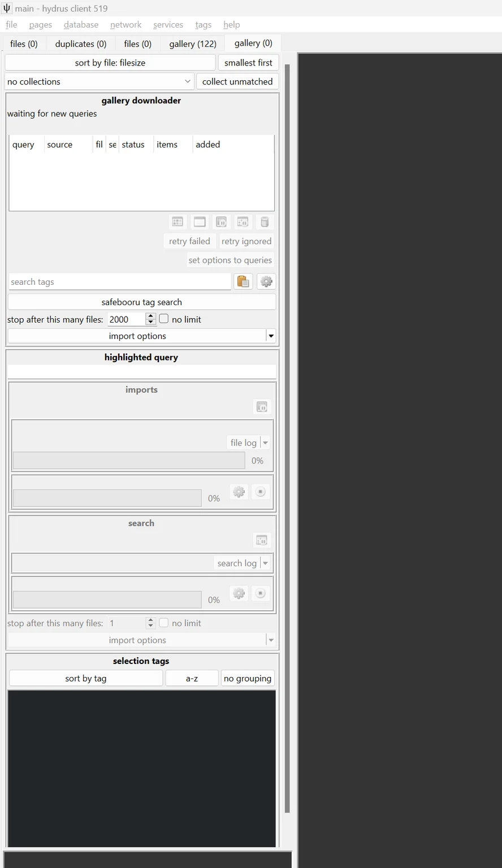The height and width of the screenshot is (868, 502).
Task: Click the smallest first button
Action: [x=248, y=63]
